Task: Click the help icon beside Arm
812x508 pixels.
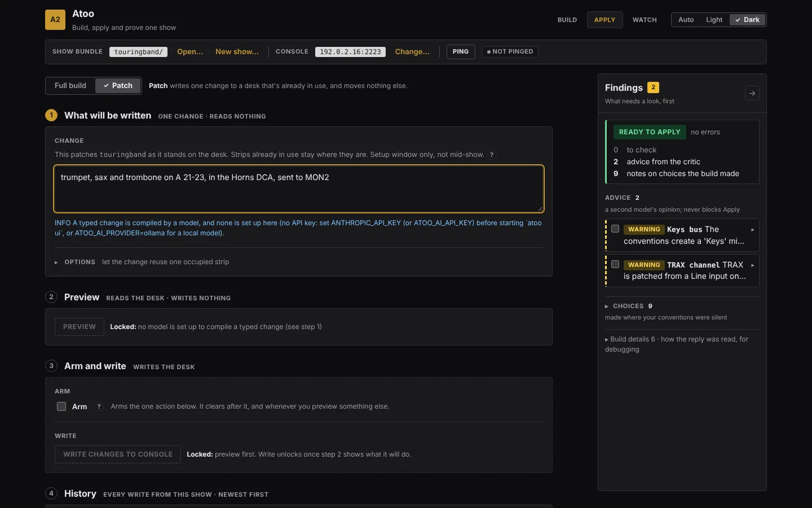Action: click(99, 406)
